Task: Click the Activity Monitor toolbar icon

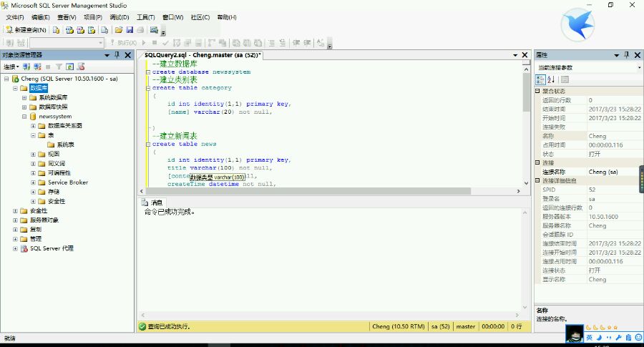Action: pos(154,30)
